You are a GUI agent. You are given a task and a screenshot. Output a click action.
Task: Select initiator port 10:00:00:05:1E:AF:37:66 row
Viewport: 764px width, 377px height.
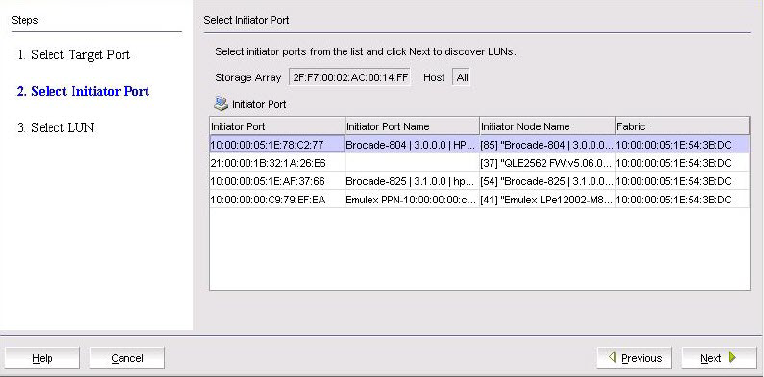pyautogui.click(x=480, y=181)
